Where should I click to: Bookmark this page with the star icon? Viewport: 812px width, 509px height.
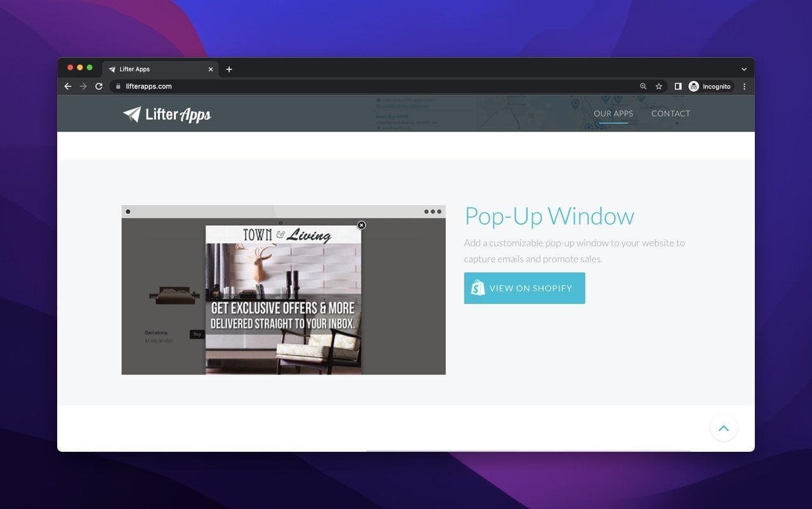[x=659, y=86]
